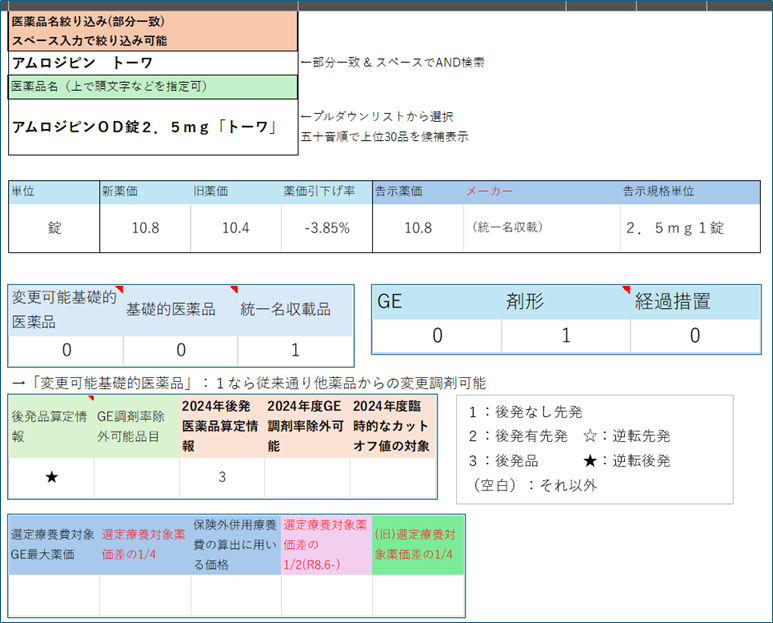This screenshot has height=623, width=773.
Task: Open the drug name dropdown showing アムロジピンOD錠2.5mg「トーワ」
Action: [x=153, y=127]
